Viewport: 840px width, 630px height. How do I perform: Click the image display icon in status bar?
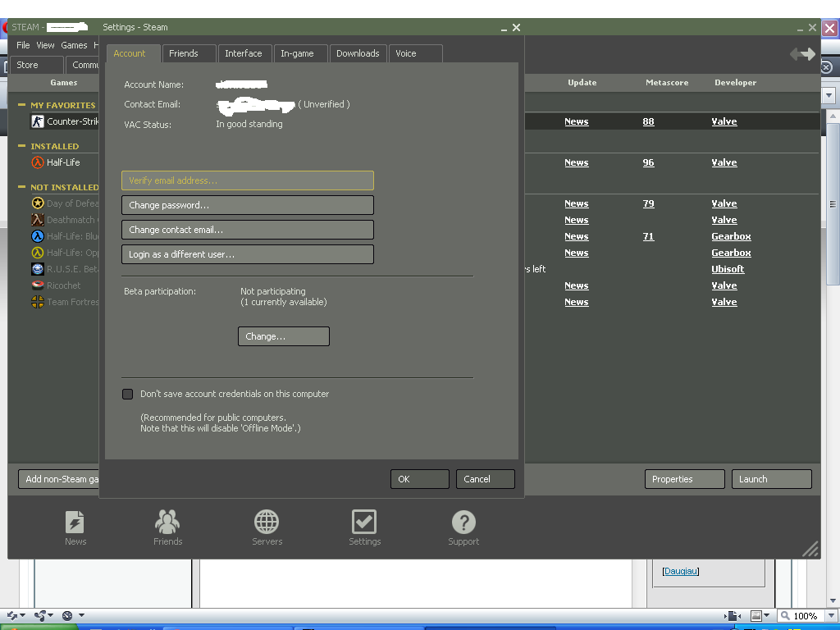(756, 616)
